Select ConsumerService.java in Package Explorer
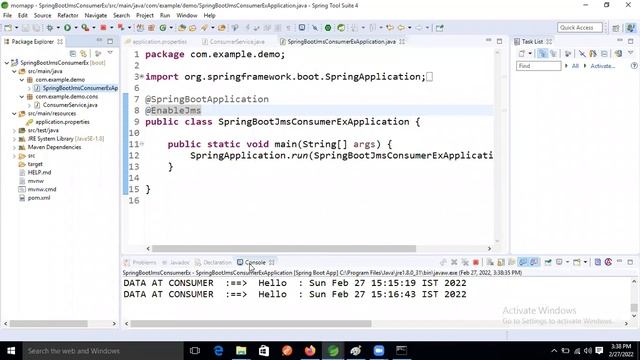Viewport: 640px width, 360px height. 70,105
